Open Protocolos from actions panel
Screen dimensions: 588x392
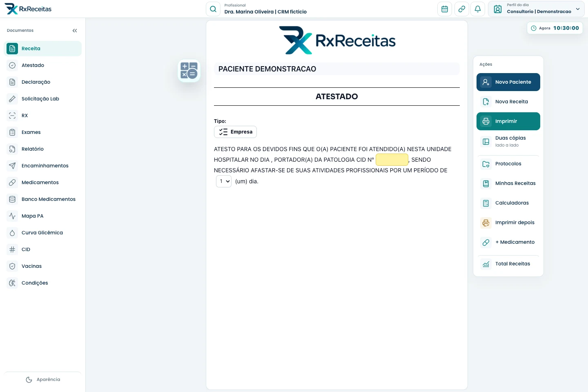coord(508,164)
